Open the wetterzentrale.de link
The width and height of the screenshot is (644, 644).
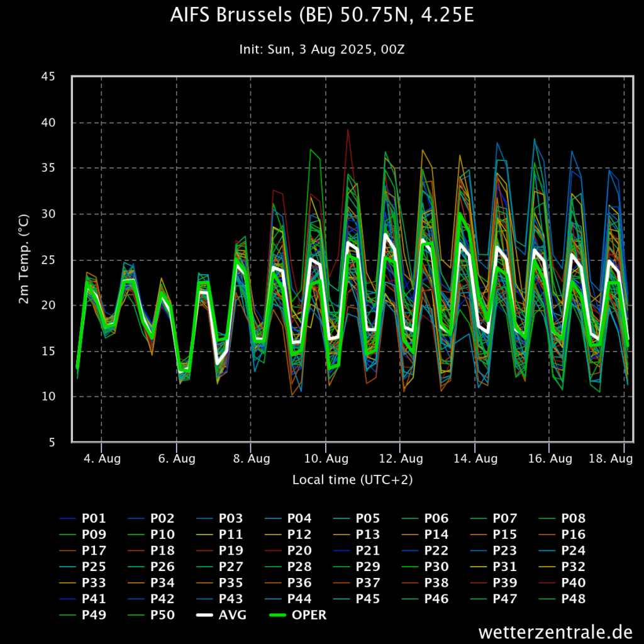pos(555,631)
